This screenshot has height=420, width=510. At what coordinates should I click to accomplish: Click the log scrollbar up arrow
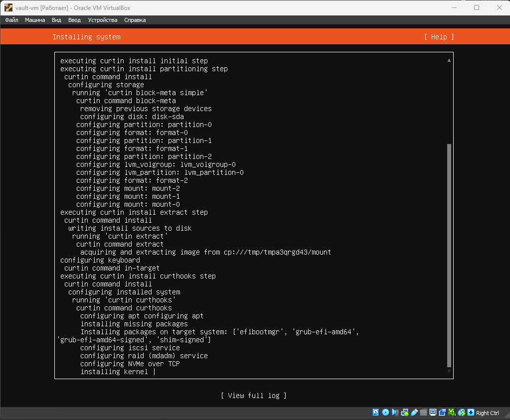tap(449, 60)
